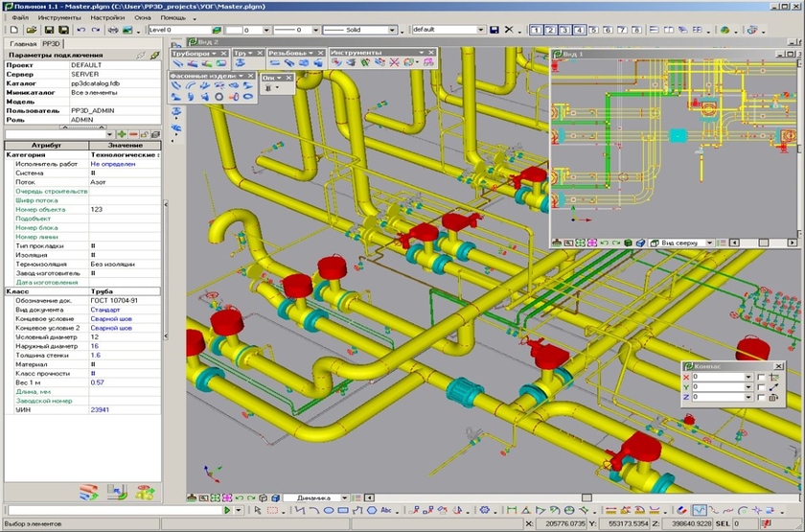The width and height of the screenshot is (805, 532).
Task: Click the undo view icon in Вид 1
Action: pyautogui.click(x=603, y=243)
